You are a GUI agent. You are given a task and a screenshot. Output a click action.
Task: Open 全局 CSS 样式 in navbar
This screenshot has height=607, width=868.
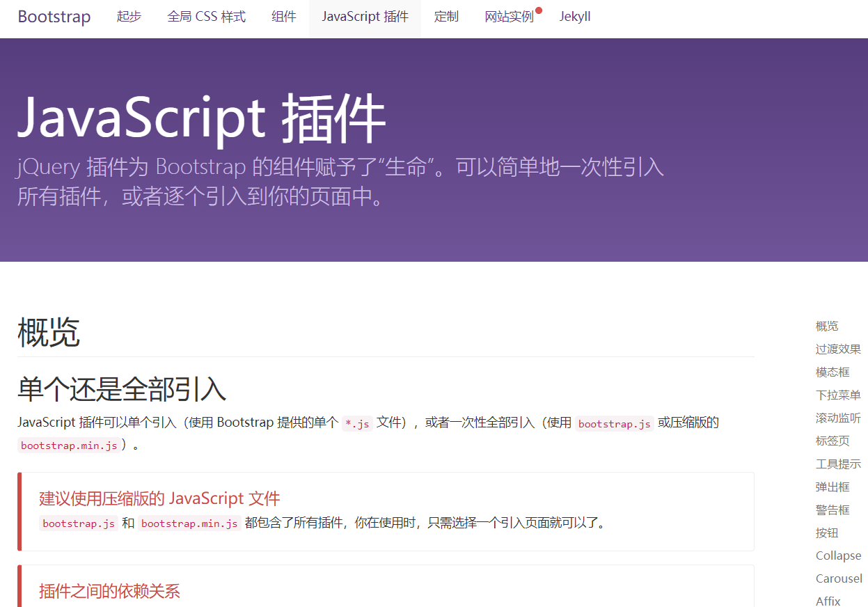pos(207,17)
